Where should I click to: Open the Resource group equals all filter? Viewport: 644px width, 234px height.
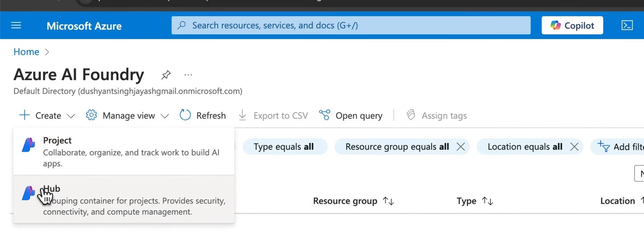397,147
